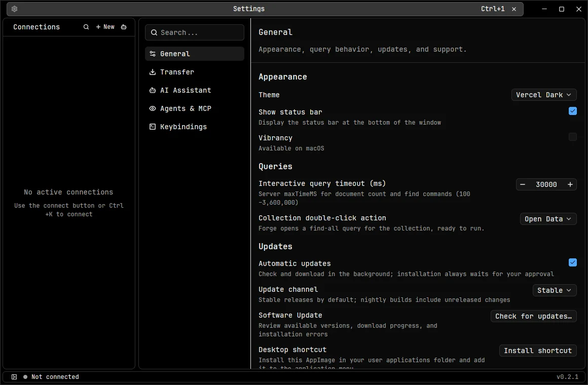Disable the Automatic updates checkbox

pos(573,262)
